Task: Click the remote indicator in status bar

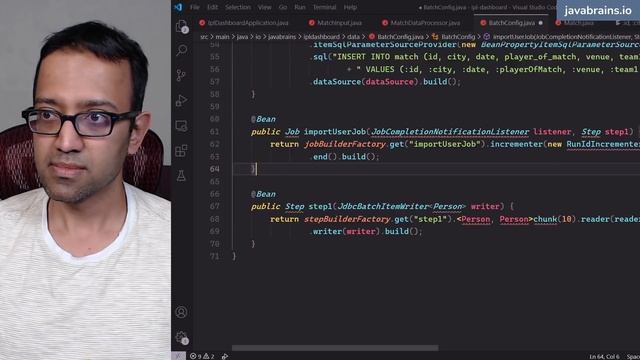Action: tap(178, 356)
